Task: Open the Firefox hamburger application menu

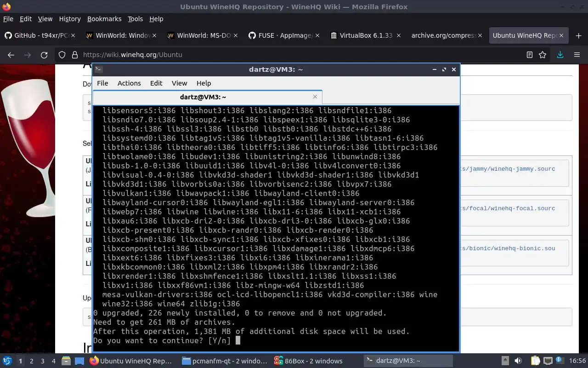Action: tap(577, 55)
